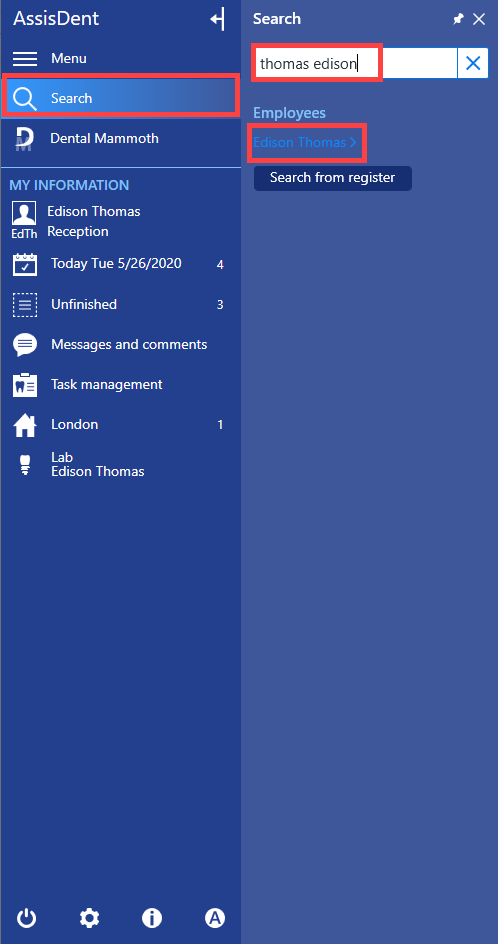Open the Dental Mammoth clinic entry

point(120,138)
